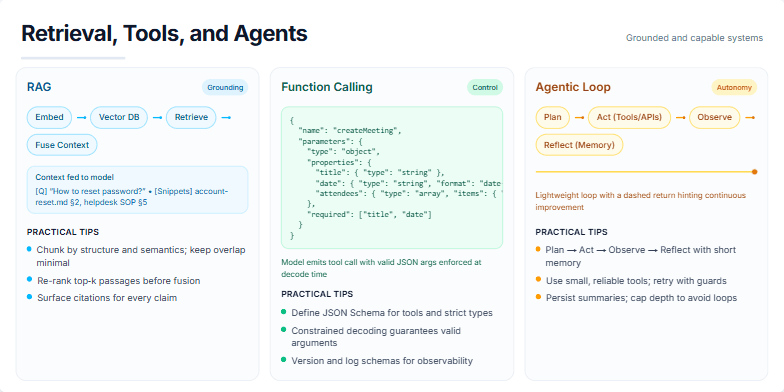The width and height of the screenshot is (784, 392).
Task: Select the Reflect (Memory) pill
Action: 579,145
